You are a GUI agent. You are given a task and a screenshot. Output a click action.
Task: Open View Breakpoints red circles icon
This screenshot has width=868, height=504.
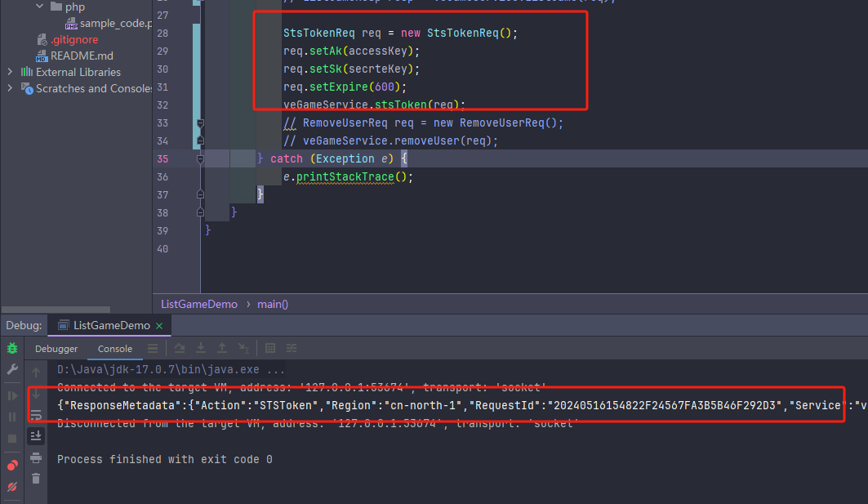point(12,466)
